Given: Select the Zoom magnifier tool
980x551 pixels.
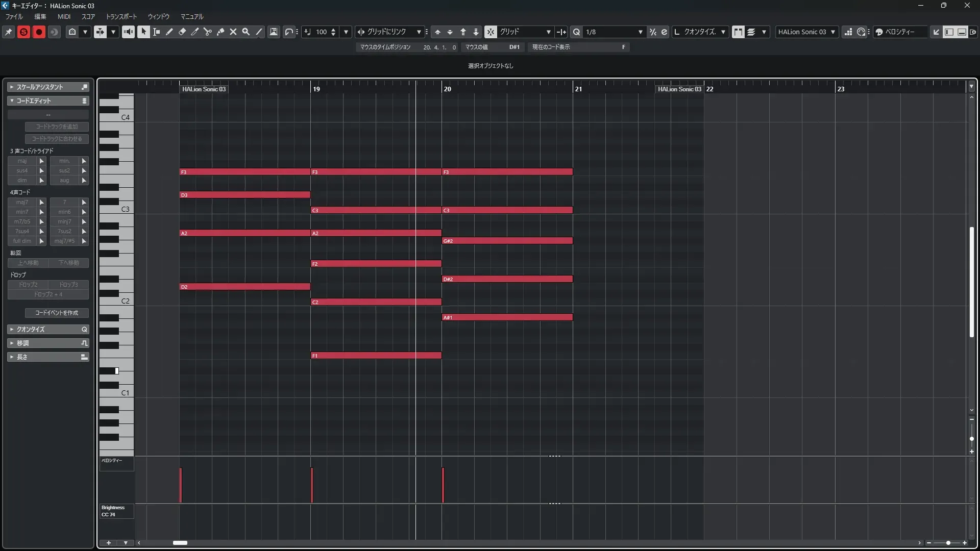Looking at the screenshot, I should click(x=246, y=32).
